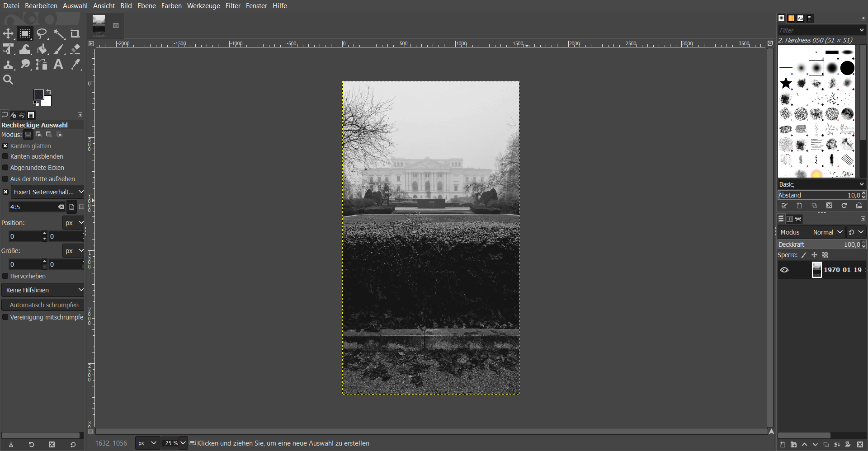Open the Filter menu
Screen dimensions: 868x451
[233, 6]
